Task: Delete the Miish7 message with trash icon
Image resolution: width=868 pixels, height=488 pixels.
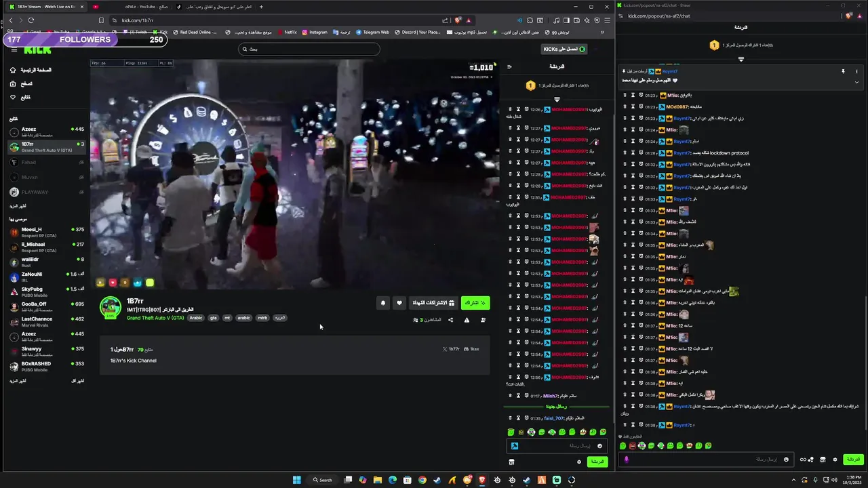Action: (511, 396)
